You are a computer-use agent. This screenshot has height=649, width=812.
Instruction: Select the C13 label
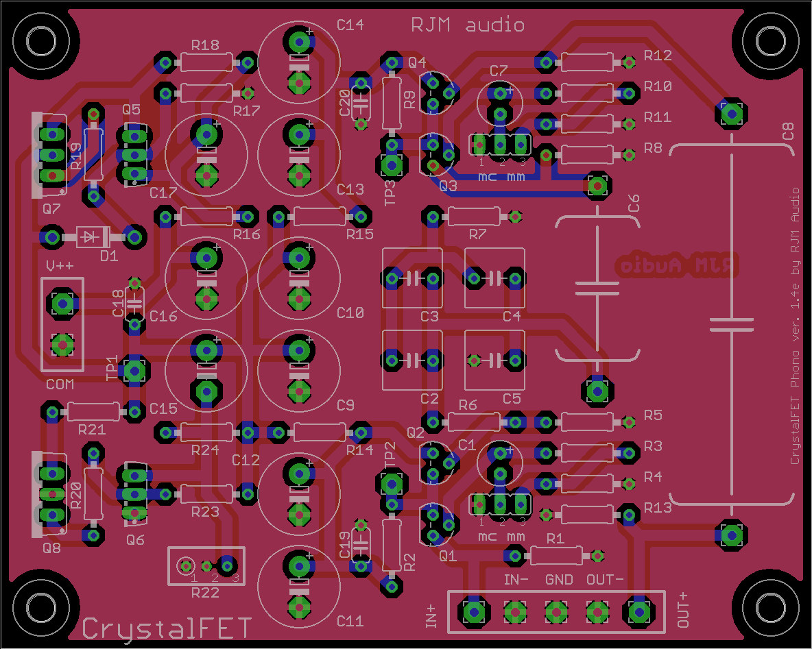click(350, 189)
